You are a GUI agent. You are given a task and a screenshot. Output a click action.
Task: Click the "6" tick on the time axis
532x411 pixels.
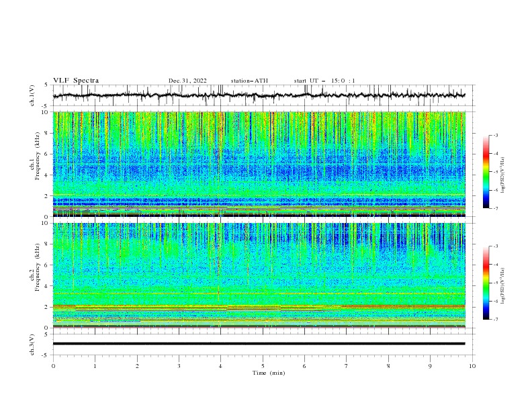coord(304,366)
